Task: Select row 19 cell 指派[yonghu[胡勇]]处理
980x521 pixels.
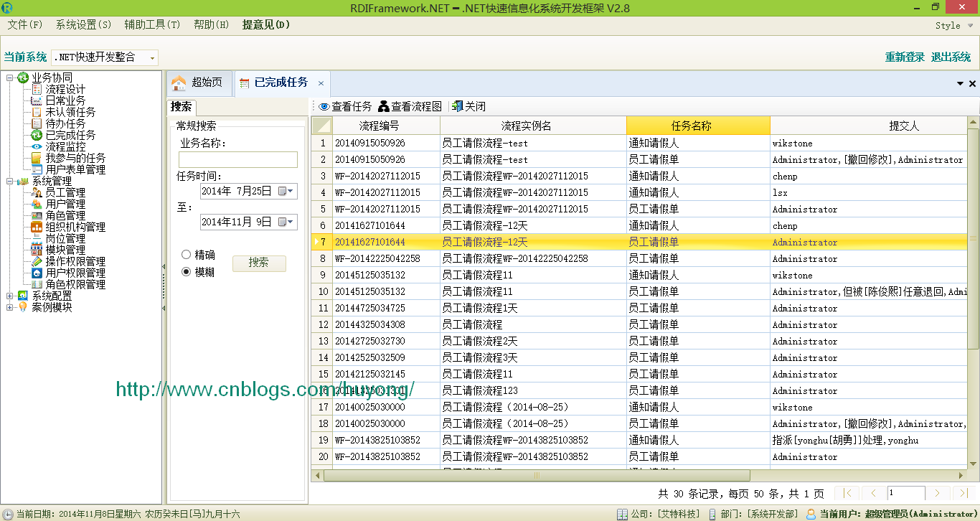Action: pos(870,440)
